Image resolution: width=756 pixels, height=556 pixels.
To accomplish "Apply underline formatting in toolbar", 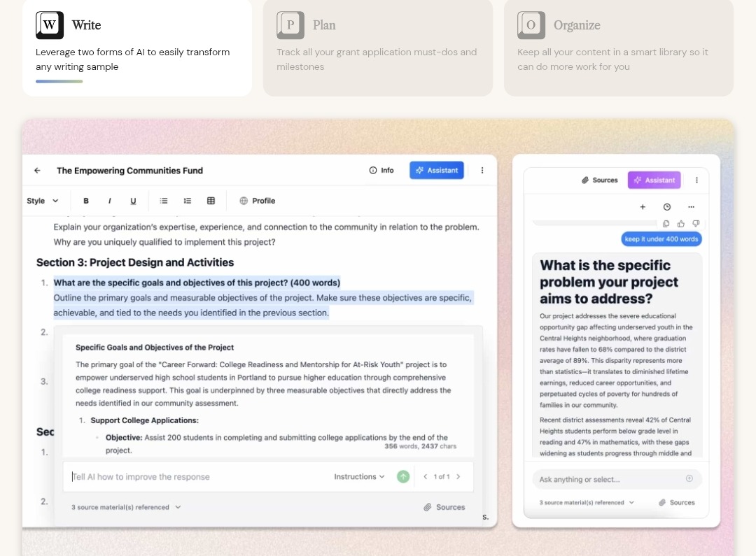I will [x=133, y=201].
